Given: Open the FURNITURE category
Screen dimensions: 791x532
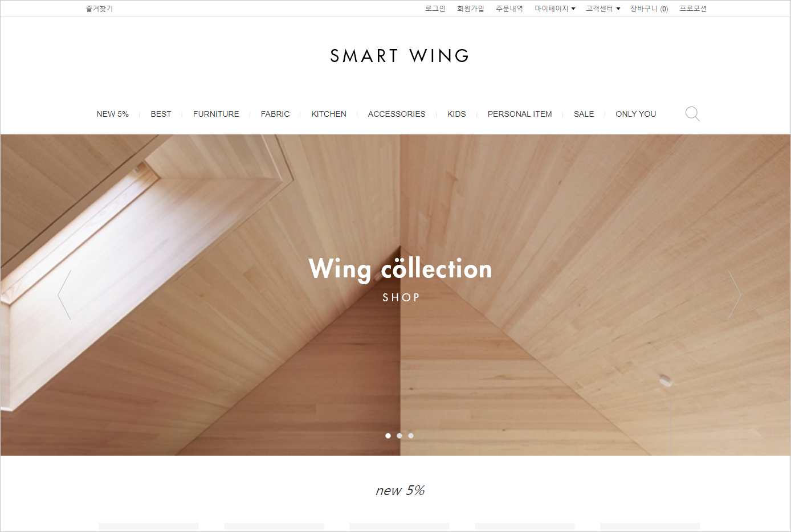Looking at the screenshot, I should (216, 114).
